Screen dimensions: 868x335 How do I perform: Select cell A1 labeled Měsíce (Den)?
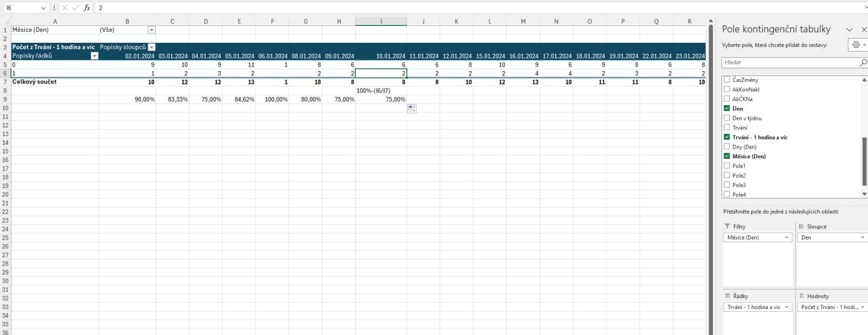pyautogui.click(x=55, y=30)
